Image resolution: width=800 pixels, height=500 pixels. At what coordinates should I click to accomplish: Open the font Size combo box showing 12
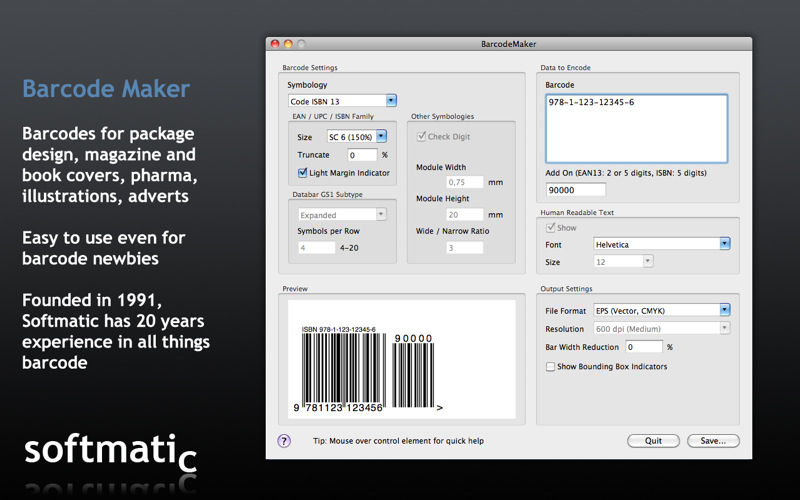coord(623,262)
